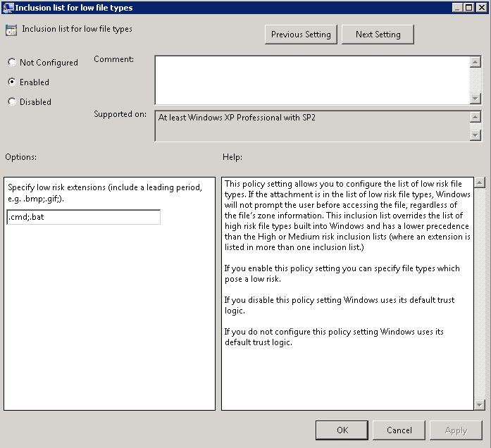The height and width of the screenshot is (448, 491).
Task: Click the 'Options:' label
Action: coord(20,157)
